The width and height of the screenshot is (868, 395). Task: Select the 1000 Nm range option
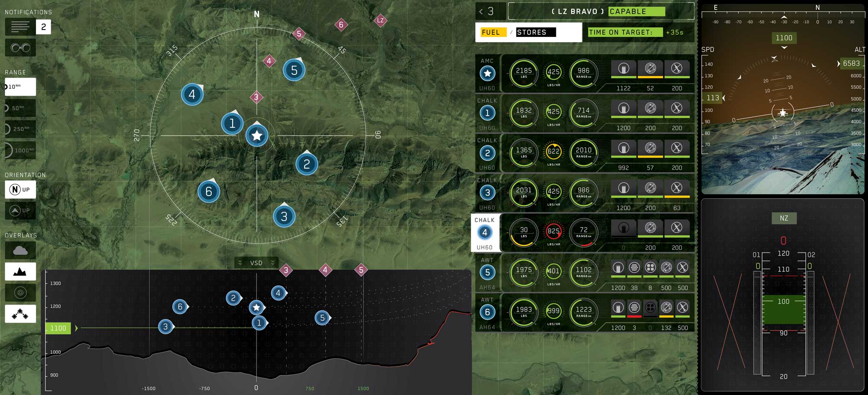tap(20, 150)
